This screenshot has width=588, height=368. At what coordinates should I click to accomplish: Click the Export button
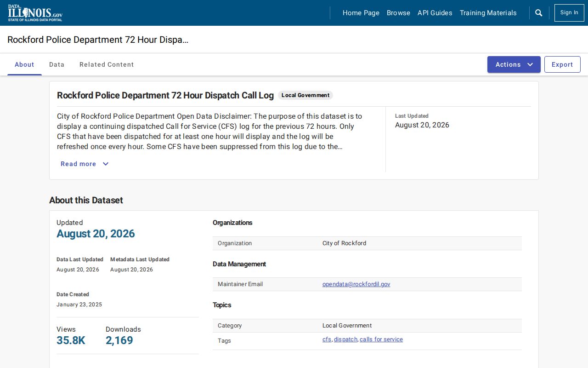click(562, 64)
